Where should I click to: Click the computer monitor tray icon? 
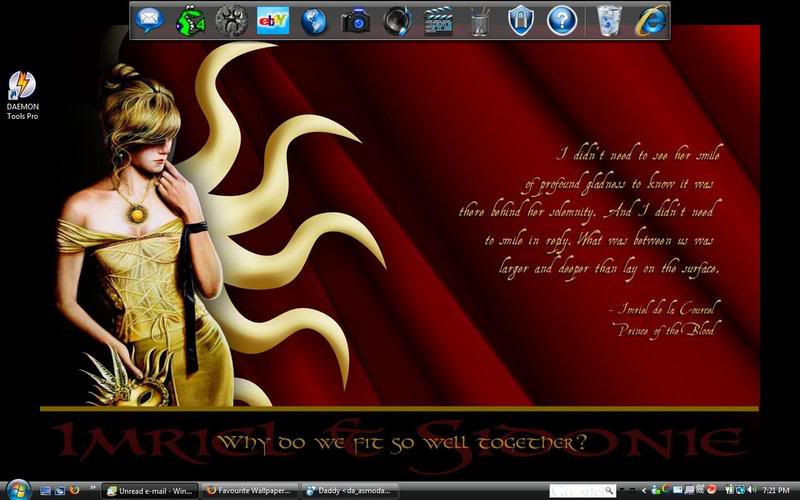[689, 490]
